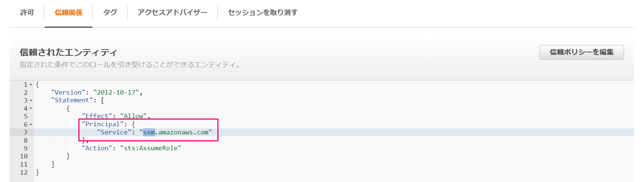Click the "2012-10-17" version value
Image resolution: width=644 pixels, height=182 pixels.
pos(116,92)
